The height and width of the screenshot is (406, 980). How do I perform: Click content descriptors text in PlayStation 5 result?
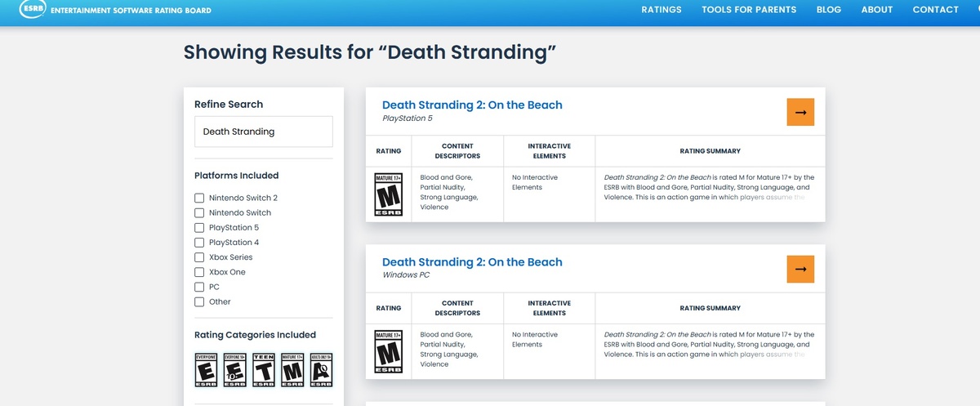coord(449,192)
